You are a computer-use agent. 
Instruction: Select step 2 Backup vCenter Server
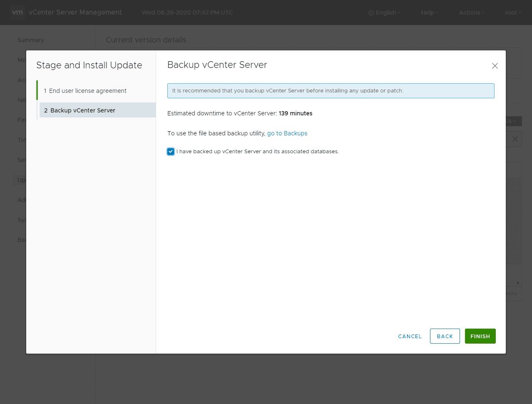tap(83, 110)
